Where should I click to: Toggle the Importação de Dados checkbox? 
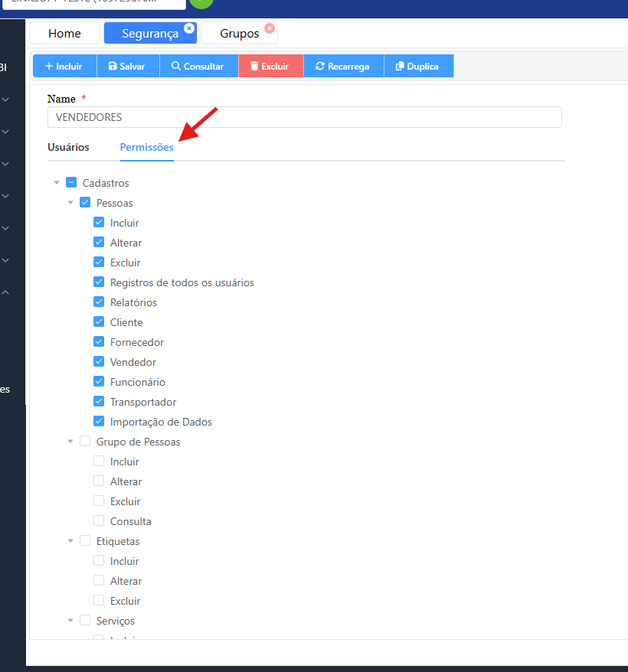coord(99,422)
